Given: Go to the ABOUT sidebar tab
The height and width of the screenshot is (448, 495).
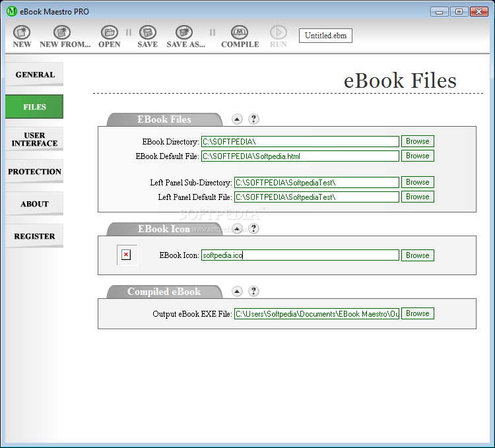Looking at the screenshot, I should coord(34,204).
